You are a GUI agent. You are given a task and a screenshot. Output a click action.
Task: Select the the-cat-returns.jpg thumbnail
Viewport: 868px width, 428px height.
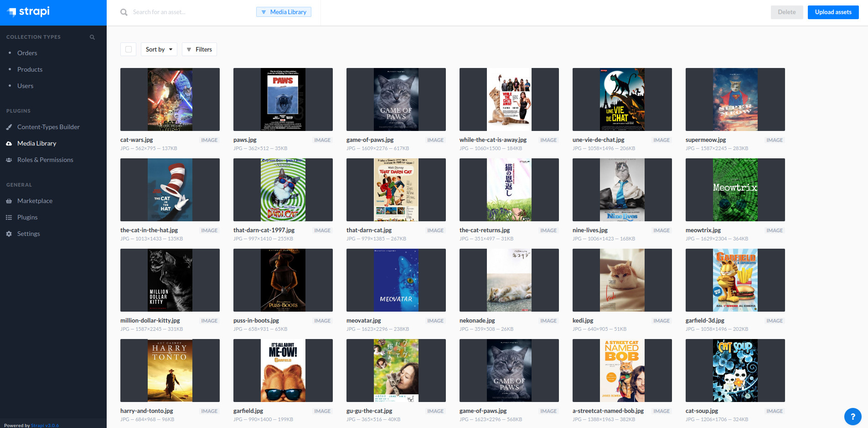509,190
